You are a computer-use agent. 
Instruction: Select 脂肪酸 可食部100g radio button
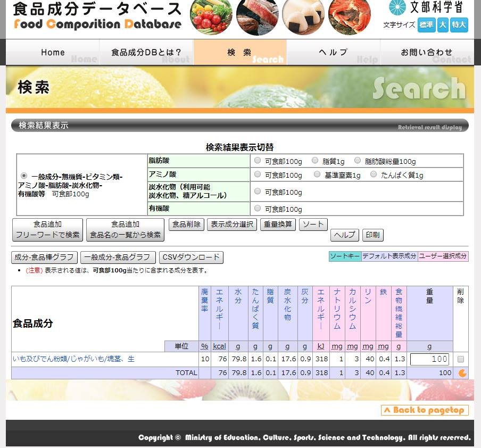click(x=258, y=161)
